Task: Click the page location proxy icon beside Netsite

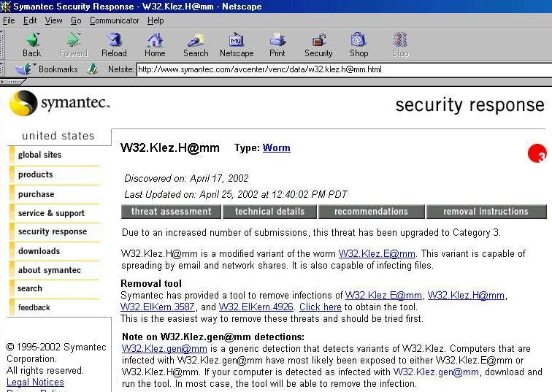Action: pyautogui.click(x=92, y=69)
